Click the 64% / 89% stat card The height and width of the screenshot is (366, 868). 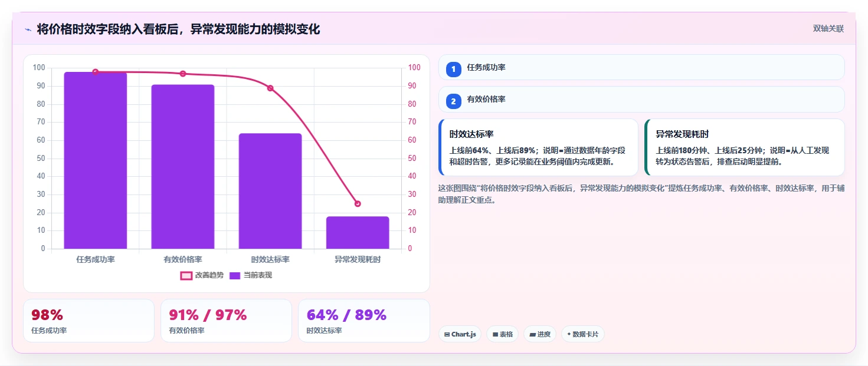[x=364, y=321]
